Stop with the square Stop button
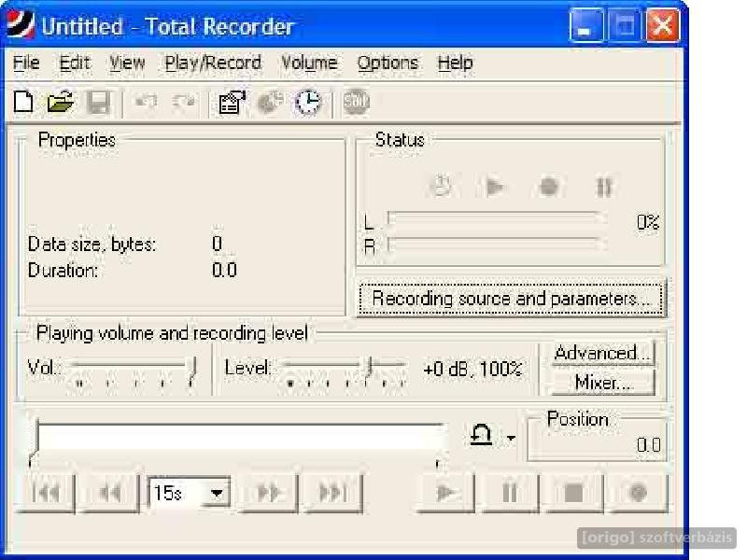The height and width of the screenshot is (560, 747). tap(574, 493)
